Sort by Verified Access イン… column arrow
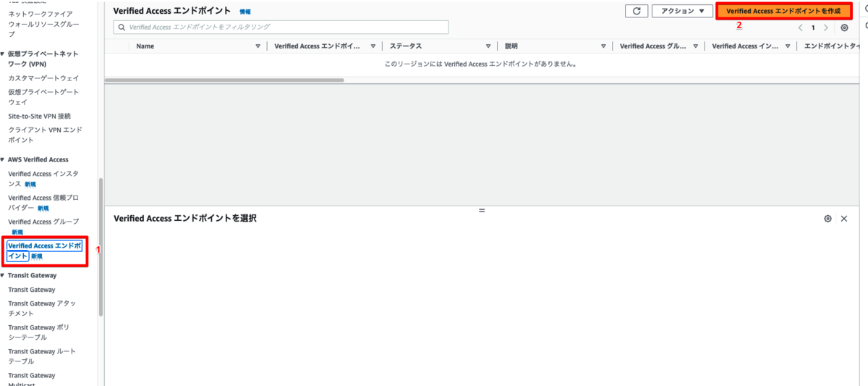The height and width of the screenshot is (386, 868). (x=787, y=46)
